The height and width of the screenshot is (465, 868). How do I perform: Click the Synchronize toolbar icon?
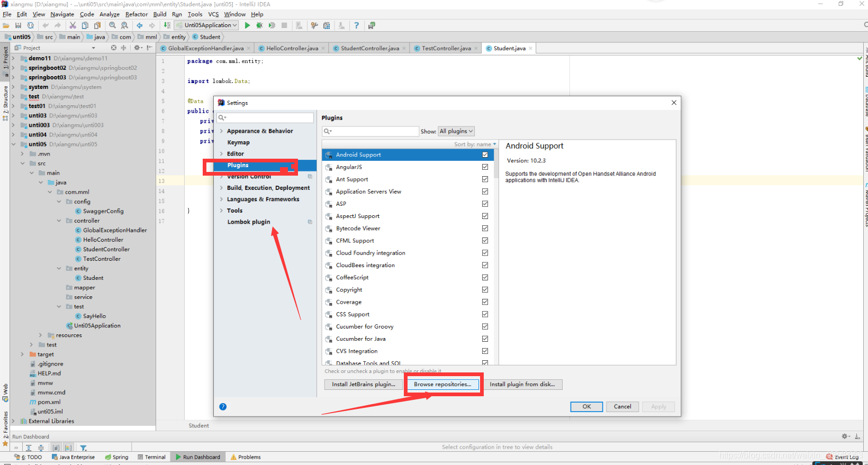click(31, 25)
